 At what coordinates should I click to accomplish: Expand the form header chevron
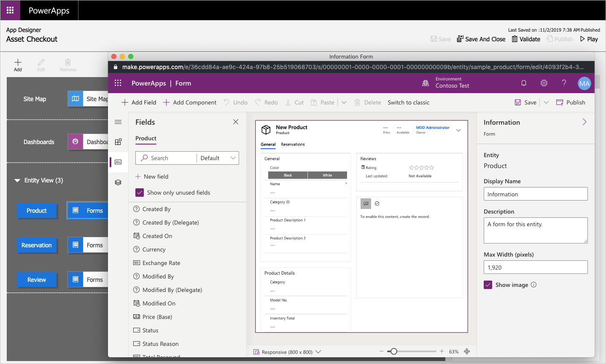pyautogui.click(x=458, y=130)
